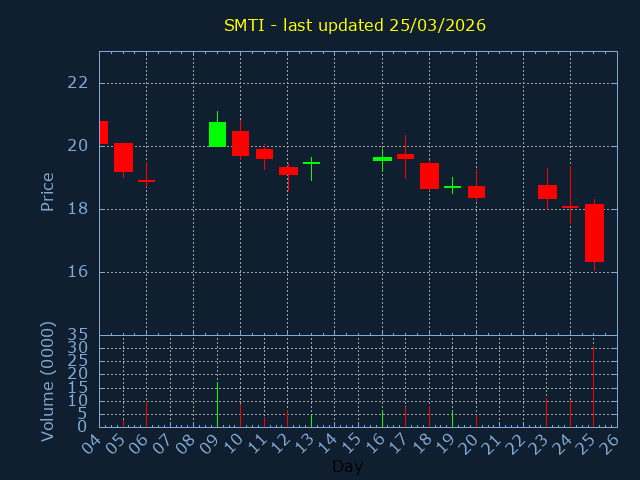This screenshot has width=640, height=480.
Task: Select the 16 price axis label
Action: tap(77, 272)
